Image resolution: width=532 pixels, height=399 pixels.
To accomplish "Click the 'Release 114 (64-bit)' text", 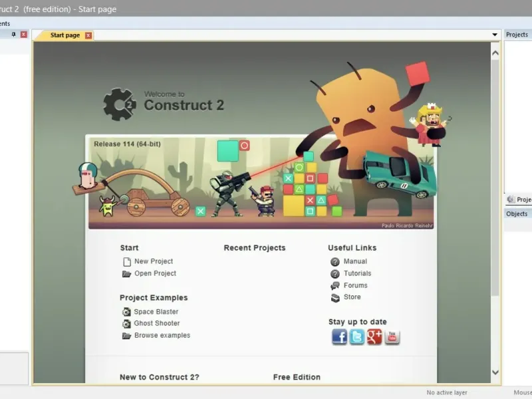I will (127, 144).
